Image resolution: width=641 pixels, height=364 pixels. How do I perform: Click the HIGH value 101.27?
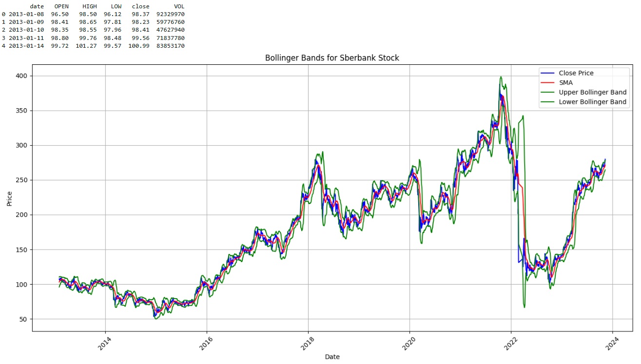click(86, 46)
